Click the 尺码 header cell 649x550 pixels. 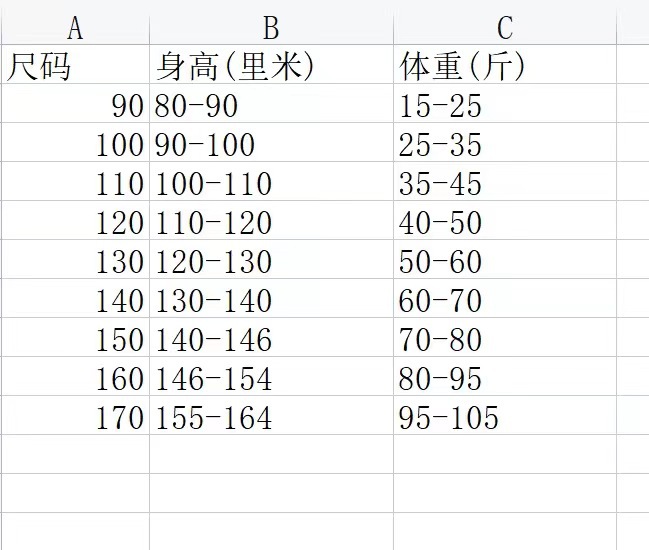[75, 67]
